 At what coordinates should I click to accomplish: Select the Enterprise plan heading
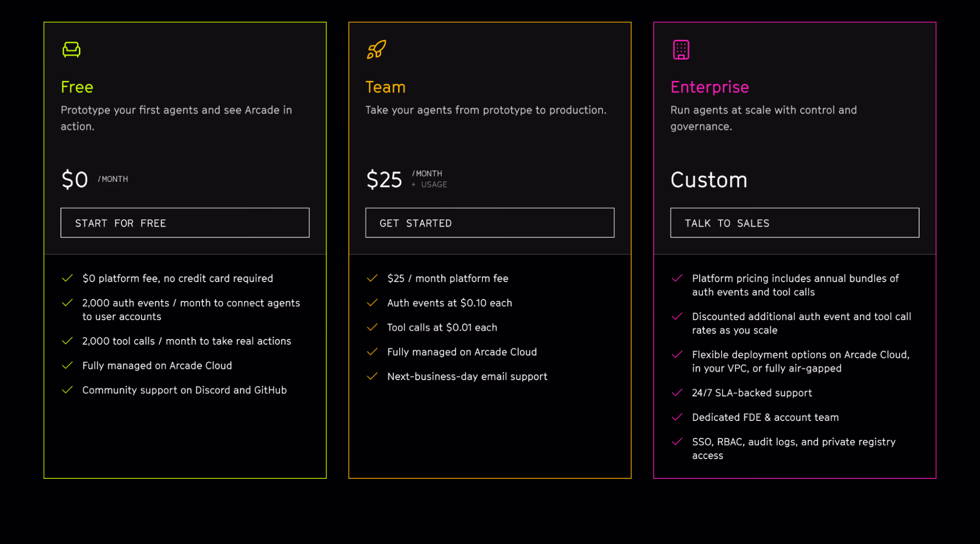(x=709, y=87)
